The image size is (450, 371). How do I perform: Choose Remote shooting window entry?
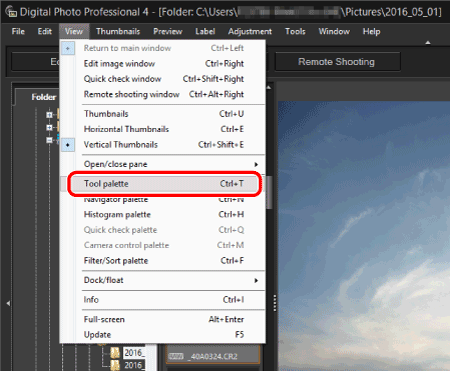point(163,94)
